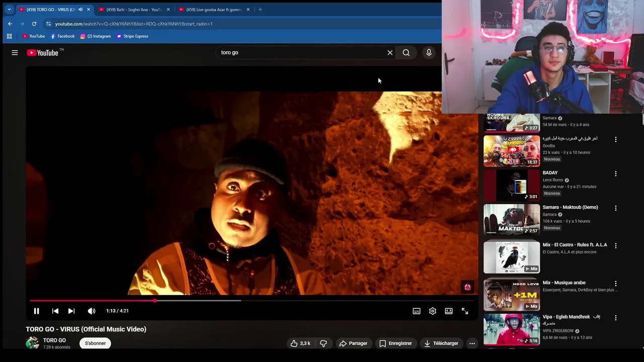Open options menu for BADAY video
This screenshot has width=644, height=362.
pyautogui.click(x=615, y=173)
